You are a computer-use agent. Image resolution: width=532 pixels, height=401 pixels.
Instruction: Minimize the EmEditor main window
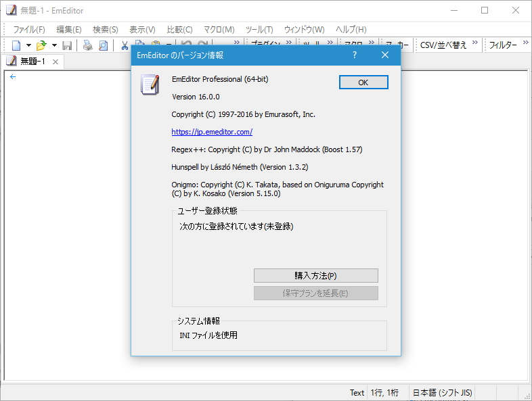(454, 11)
